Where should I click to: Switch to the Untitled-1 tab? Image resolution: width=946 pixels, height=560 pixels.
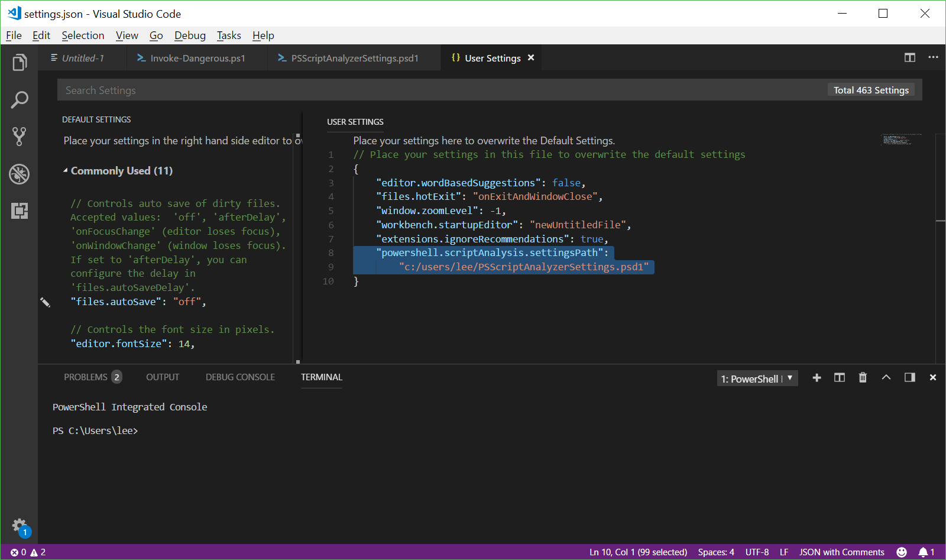(x=82, y=58)
